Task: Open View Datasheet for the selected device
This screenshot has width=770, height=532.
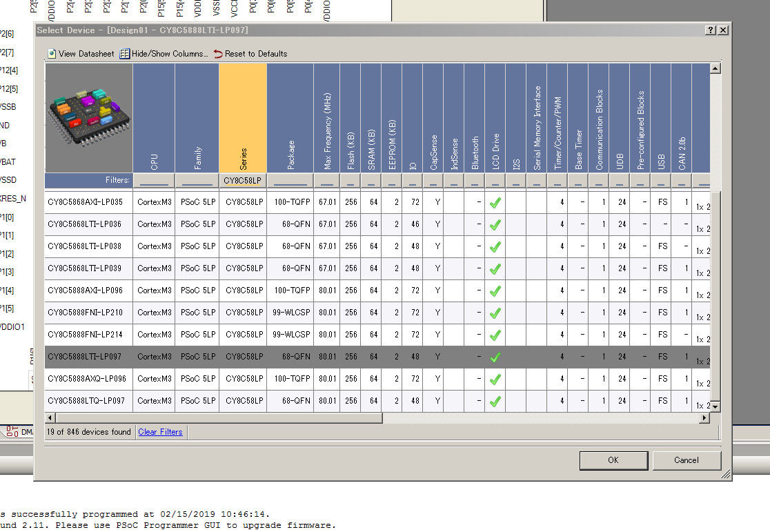Action: (x=81, y=54)
